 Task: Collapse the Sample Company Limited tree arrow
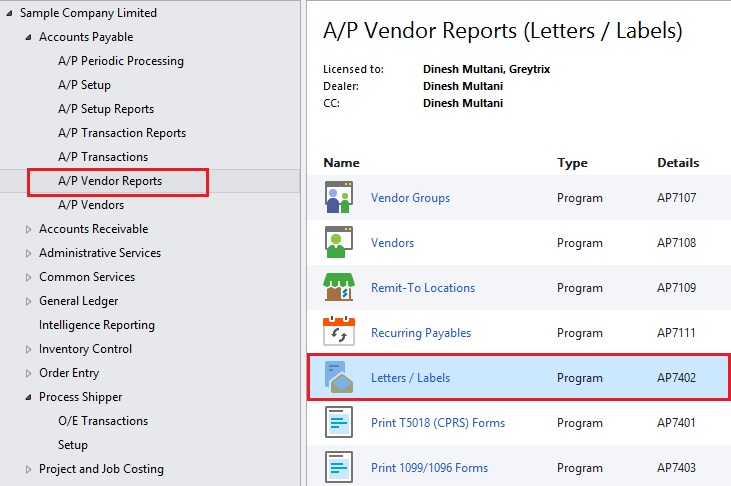click(x=9, y=14)
